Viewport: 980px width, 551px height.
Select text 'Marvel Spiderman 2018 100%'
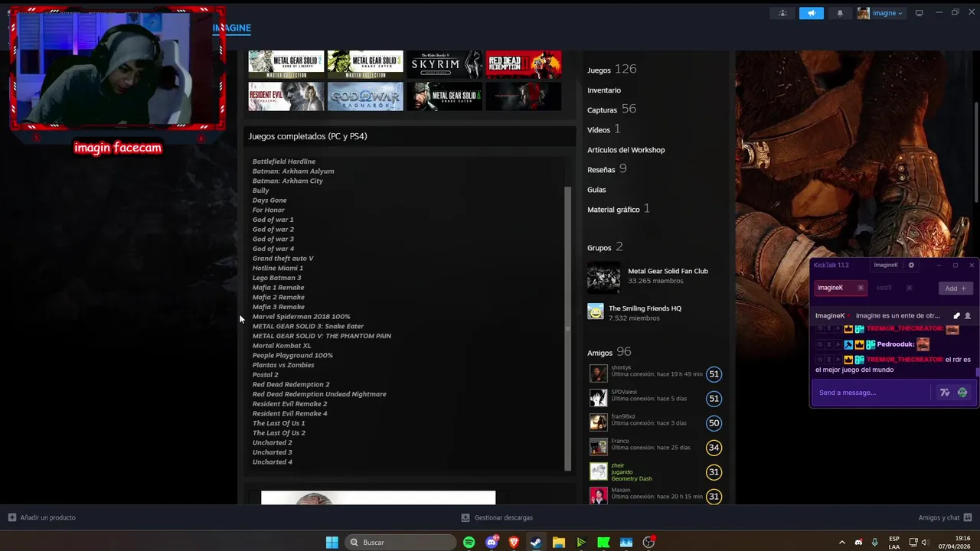(x=302, y=317)
